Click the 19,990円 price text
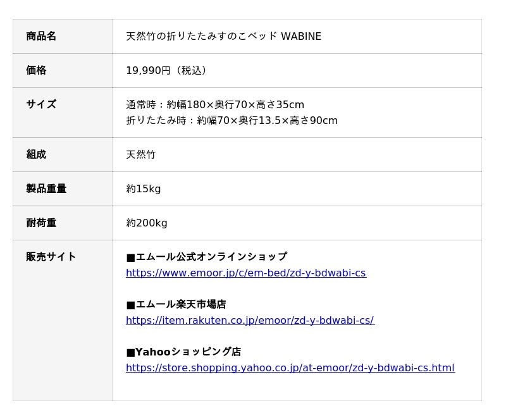Image resolution: width=506 pixels, height=420 pixels. click(x=168, y=71)
